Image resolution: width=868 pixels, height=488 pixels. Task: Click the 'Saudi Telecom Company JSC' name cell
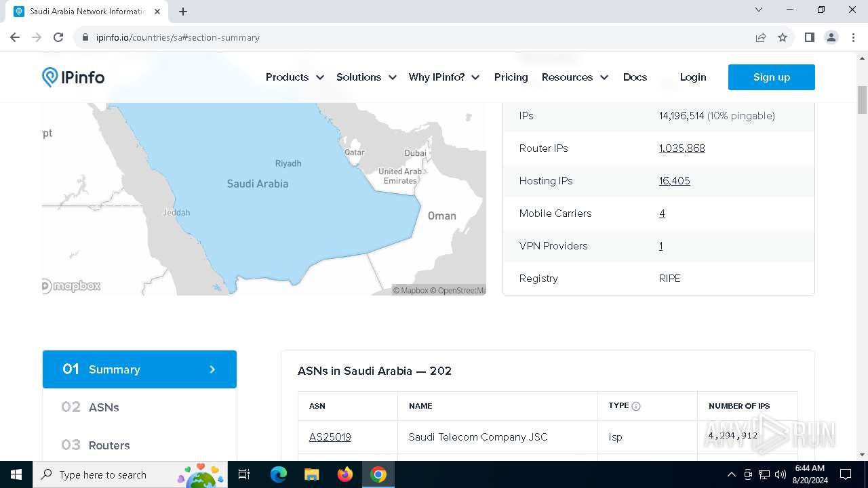(x=478, y=437)
